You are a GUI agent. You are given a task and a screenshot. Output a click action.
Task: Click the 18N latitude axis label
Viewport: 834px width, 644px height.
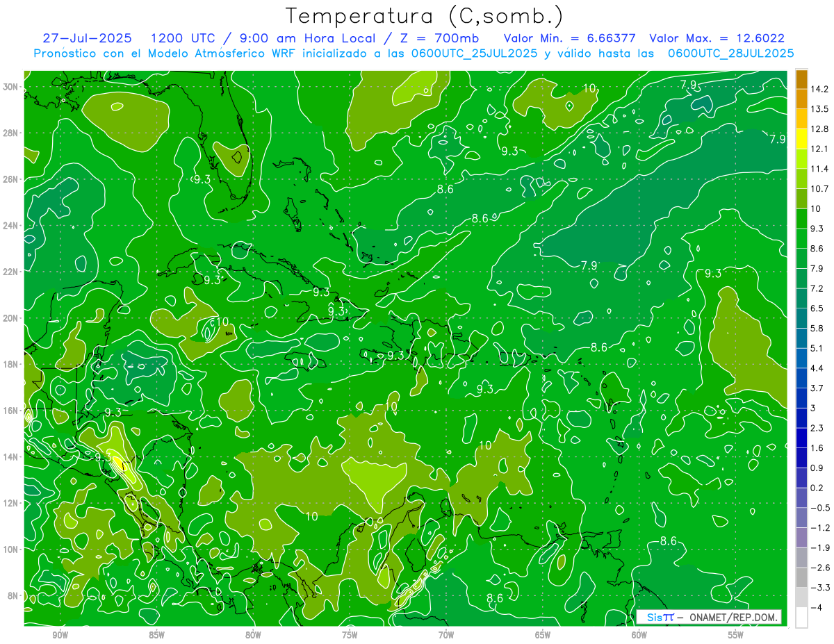[x=10, y=364]
